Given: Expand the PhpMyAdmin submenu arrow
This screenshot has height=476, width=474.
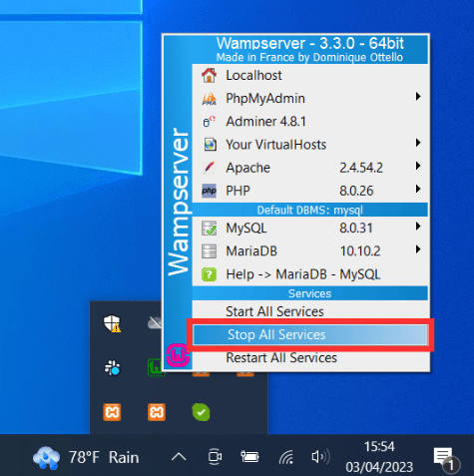Looking at the screenshot, I should (x=418, y=97).
